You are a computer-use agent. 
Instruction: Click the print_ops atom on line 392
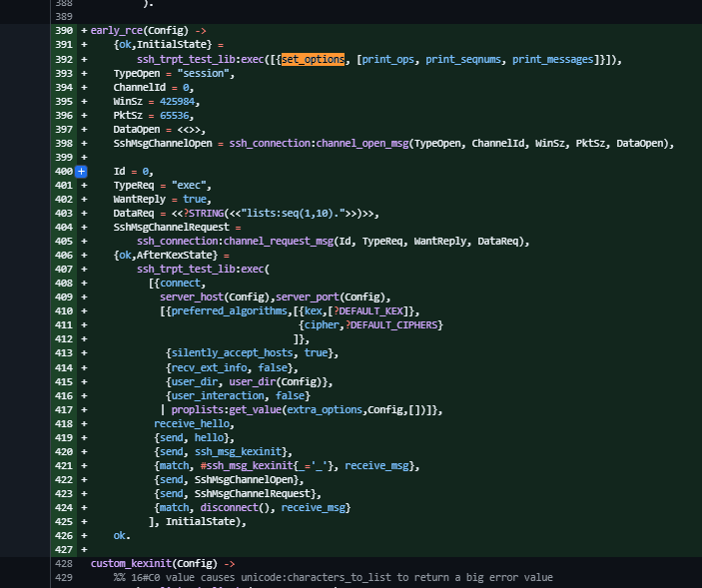(x=387, y=59)
